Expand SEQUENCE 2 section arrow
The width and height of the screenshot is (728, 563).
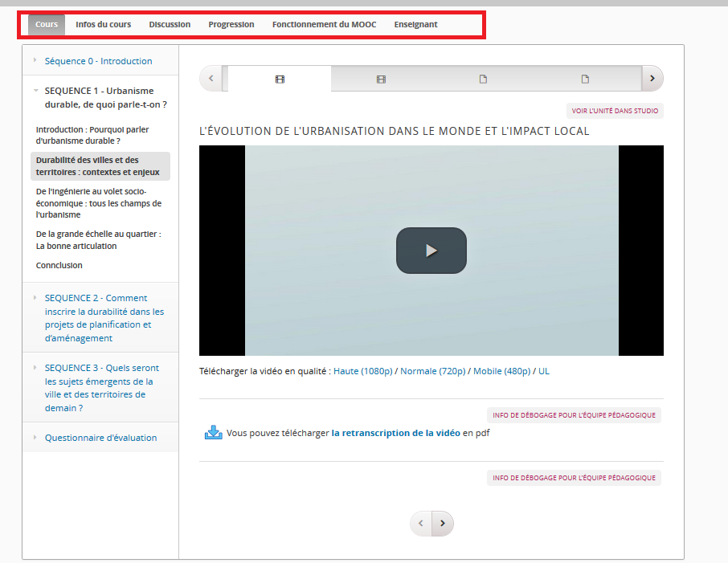point(35,297)
